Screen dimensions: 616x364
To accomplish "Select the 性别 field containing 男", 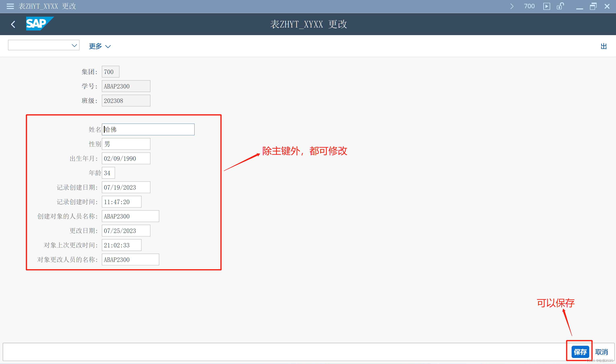I will coord(126,144).
